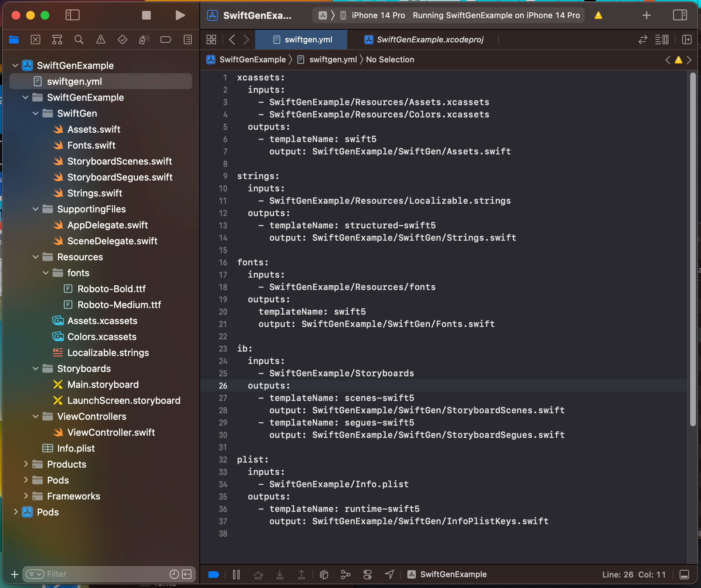Jump to next issue arrow
Image resolution: width=701 pixels, height=588 pixels.
coord(689,60)
